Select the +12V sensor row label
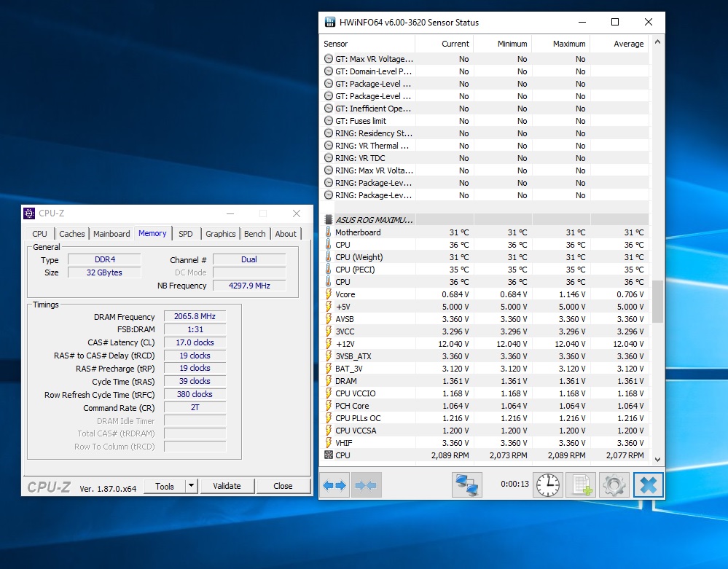The width and height of the screenshot is (728, 569). 345,344
